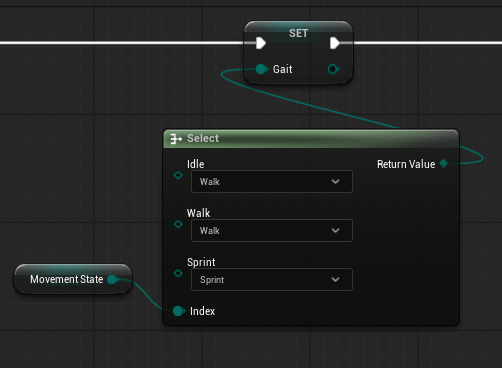The width and height of the screenshot is (502, 368).
Task: Click the SET node input execution pin
Action: tap(261, 43)
